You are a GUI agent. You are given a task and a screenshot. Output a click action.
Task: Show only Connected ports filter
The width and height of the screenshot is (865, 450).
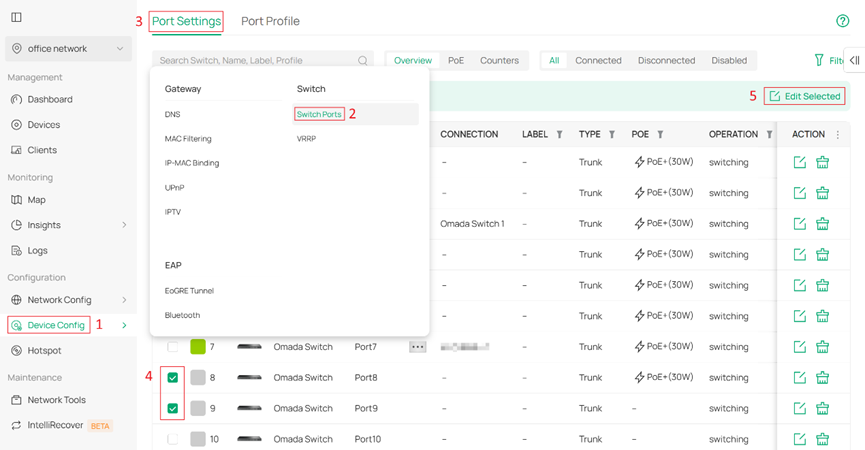click(598, 61)
